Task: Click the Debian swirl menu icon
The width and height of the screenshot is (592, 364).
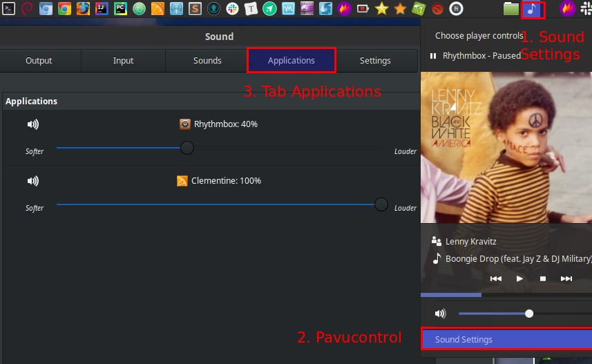Action: click(x=27, y=8)
